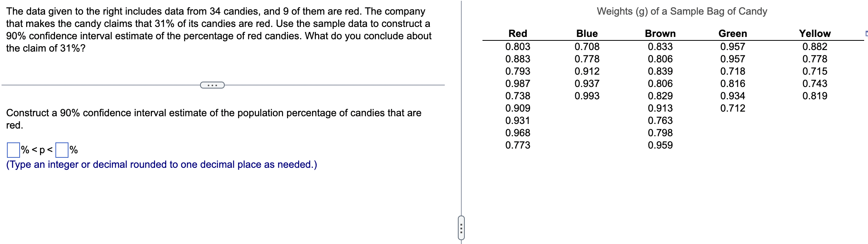The height and width of the screenshot is (244, 868).
Task: Select the Brown column header
Action: tap(660, 33)
